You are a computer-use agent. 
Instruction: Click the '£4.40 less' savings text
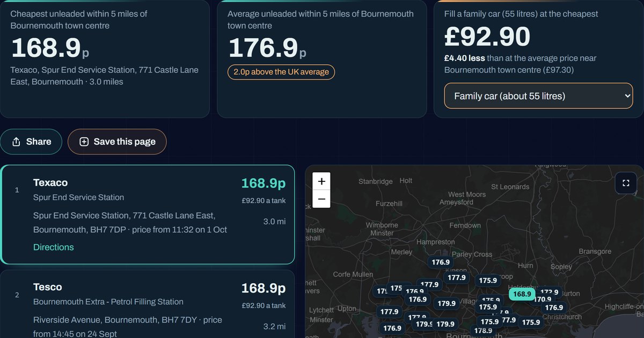pyautogui.click(x=464, y=58)
